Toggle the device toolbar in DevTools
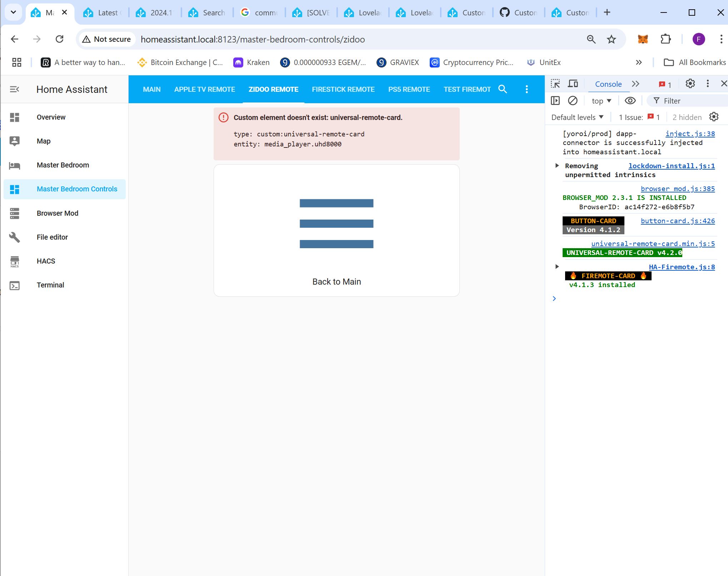Image resolution: width=728 pixels, height=576 pixels. click(573, 84)
